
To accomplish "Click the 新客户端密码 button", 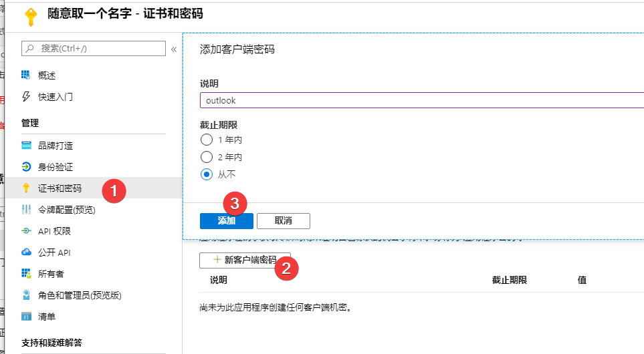I will click(245, 260).
